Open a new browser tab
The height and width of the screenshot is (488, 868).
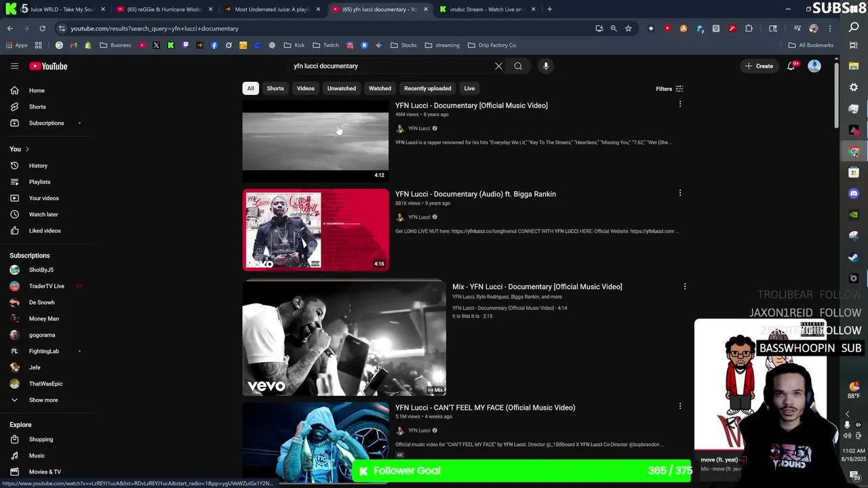[549, 9]
